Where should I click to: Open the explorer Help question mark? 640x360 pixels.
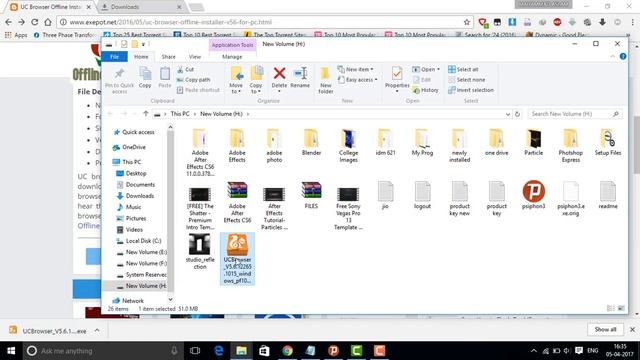[623, 56]
